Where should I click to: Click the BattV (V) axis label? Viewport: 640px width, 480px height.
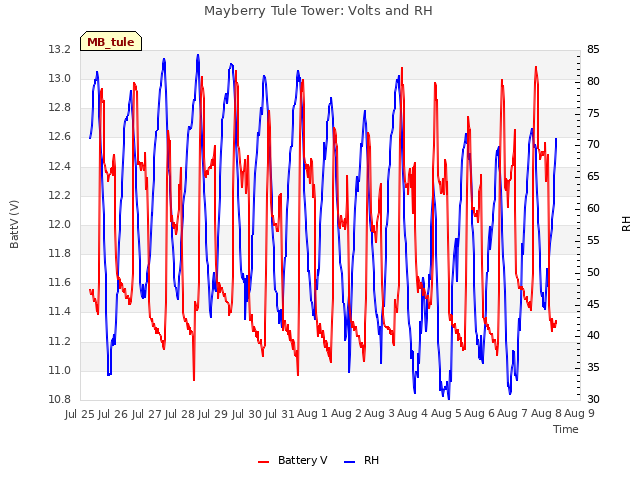click(x=14, y=224)
